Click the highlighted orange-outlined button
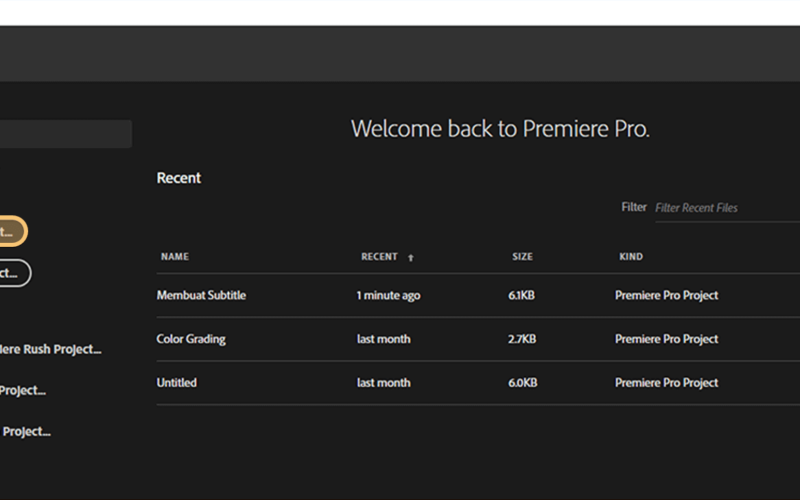 pyautogui.click(x=13, y=231)
